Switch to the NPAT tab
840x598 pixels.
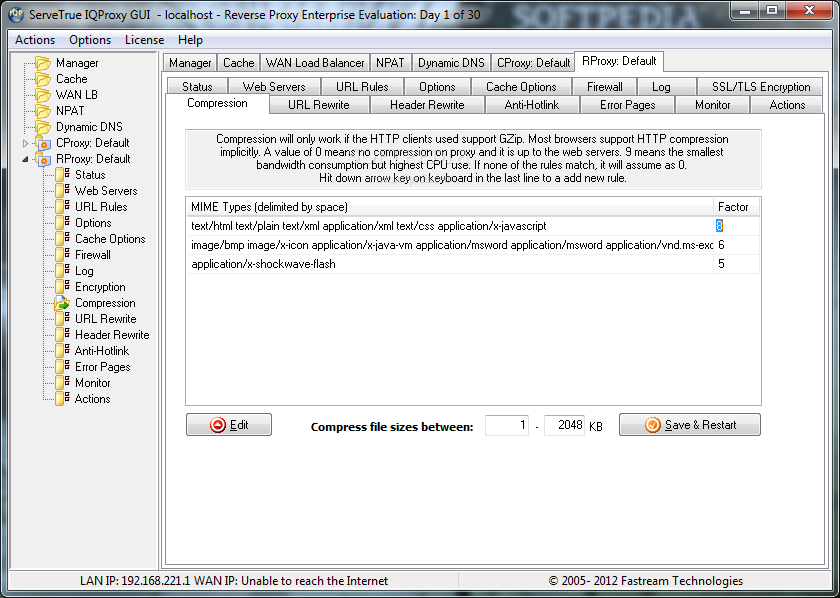pos(390,63)
